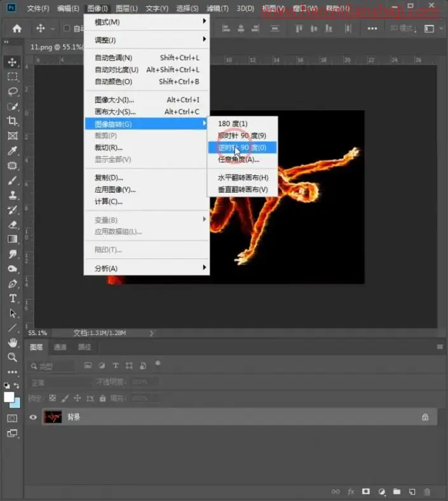This screenshot has height=501, width=448.
Task: Select the Hand tool
Action: coord(13,343)
